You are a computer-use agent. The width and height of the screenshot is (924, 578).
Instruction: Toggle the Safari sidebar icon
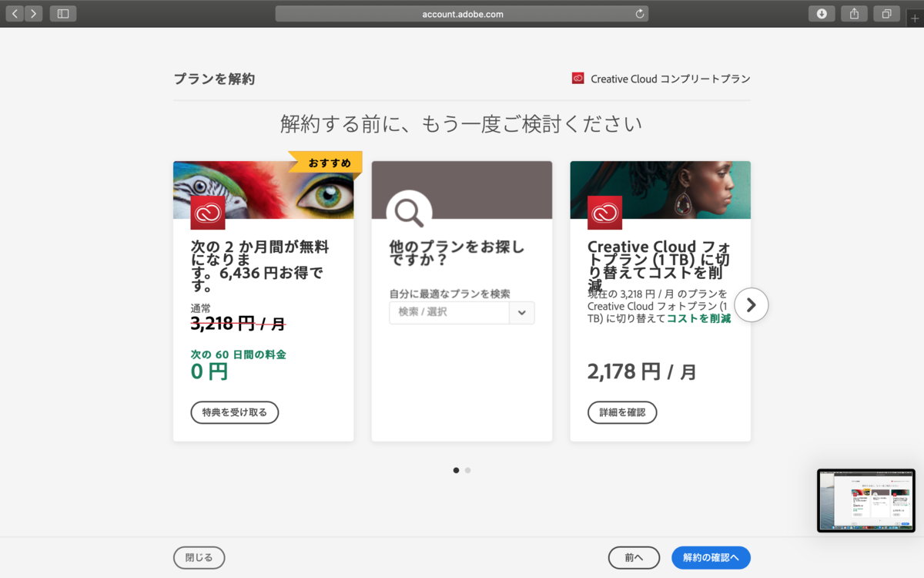[63, 13]
